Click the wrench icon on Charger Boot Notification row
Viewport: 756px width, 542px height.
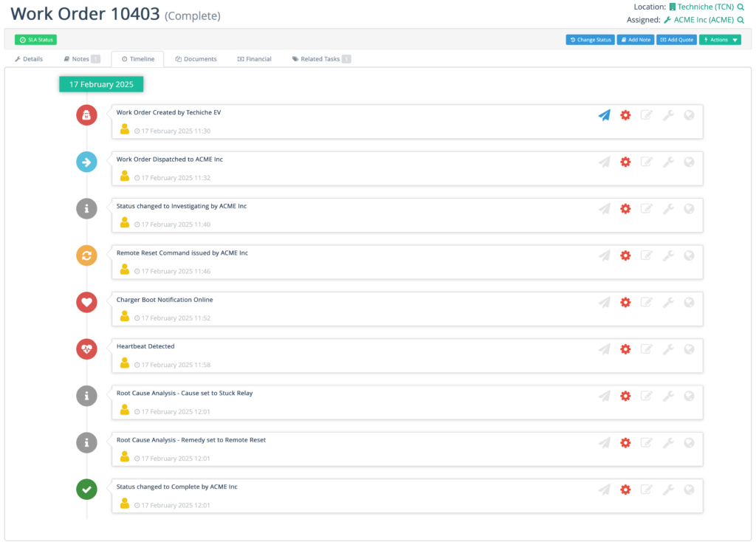point(668,302)
